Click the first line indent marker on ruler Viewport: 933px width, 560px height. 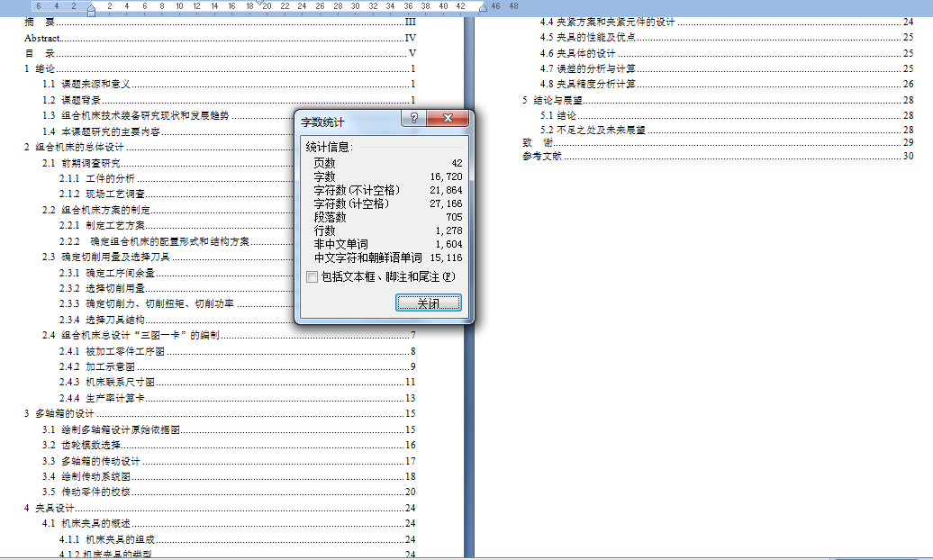tap(260, 3)
